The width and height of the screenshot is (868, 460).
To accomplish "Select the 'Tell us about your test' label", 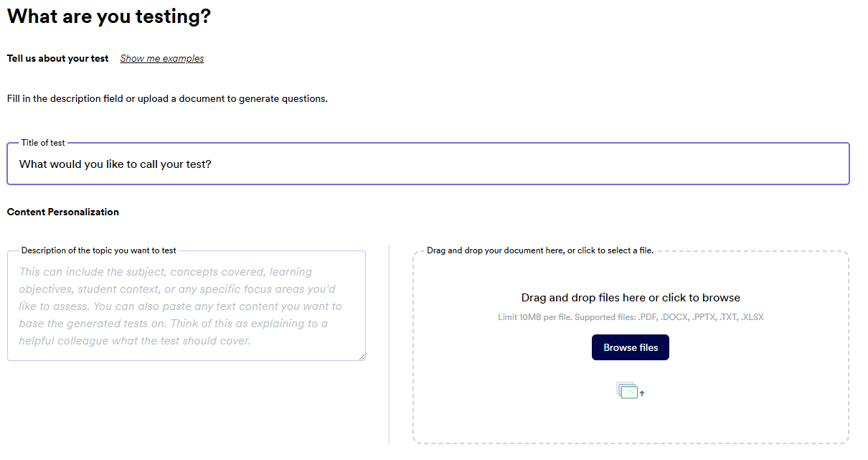I will tap(58, 59).
